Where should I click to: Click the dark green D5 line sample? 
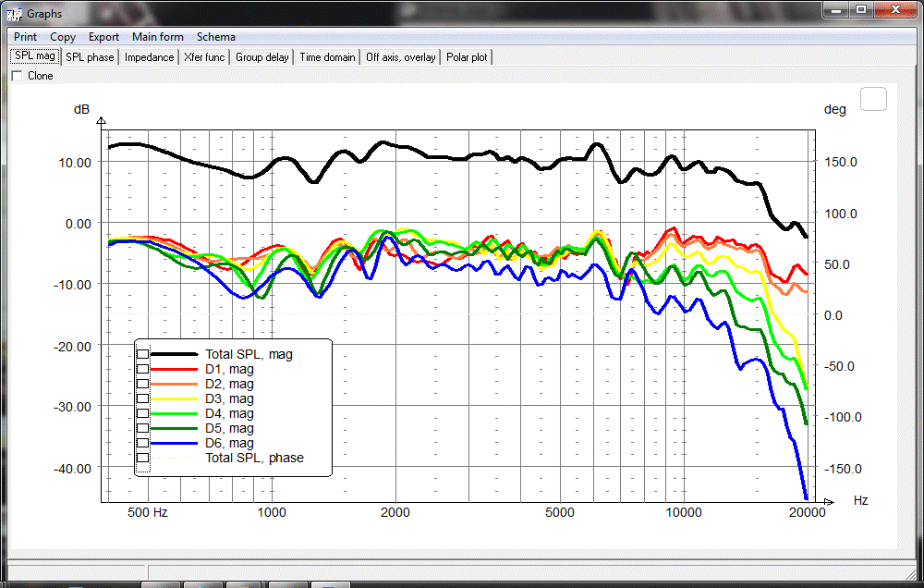pos(175,428)
